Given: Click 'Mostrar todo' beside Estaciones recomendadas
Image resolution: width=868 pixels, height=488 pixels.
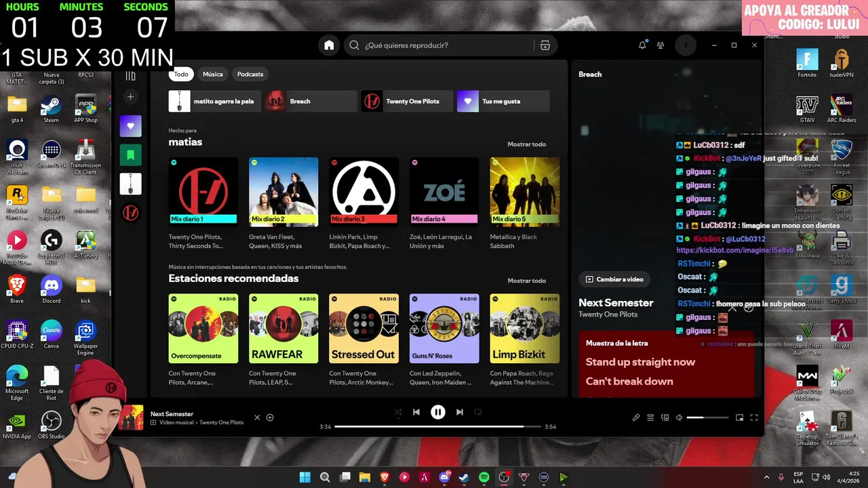Looking at the screenshot, I should tap(527, 281).
